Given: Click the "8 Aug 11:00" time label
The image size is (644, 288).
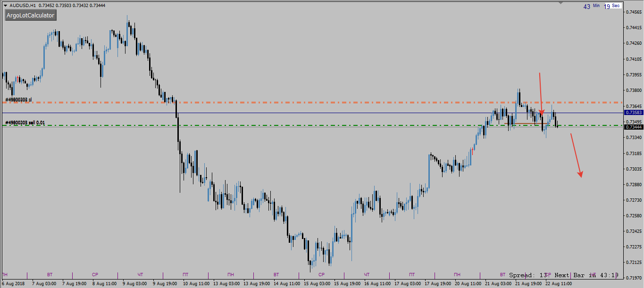Looking at the screenshot, I should point(104,284).
